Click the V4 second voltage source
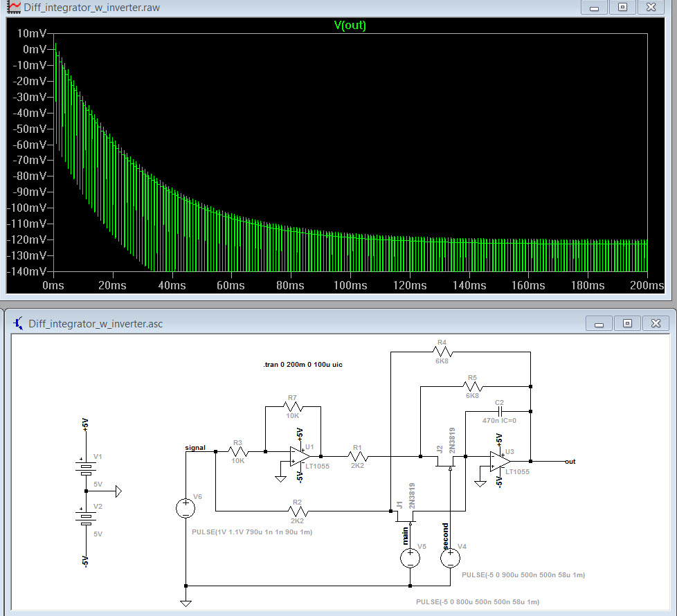 (x=450, y=557)
